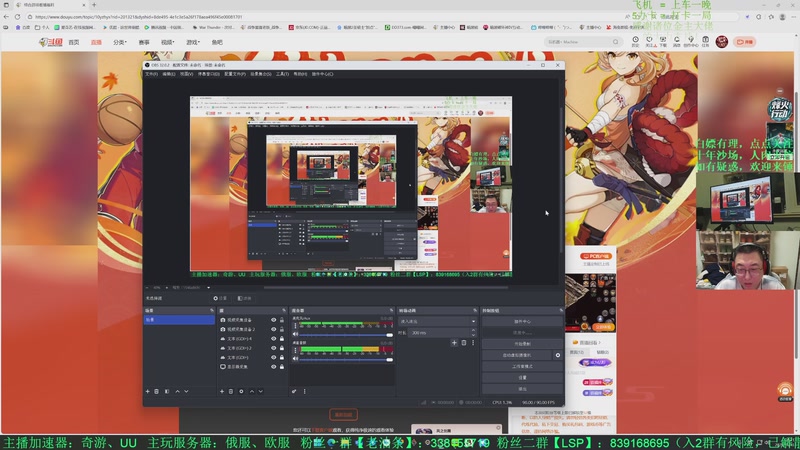This screenshot has height=450, width=800.
Task: Open OBS 工具(T) menu
Action: (x=282, y=74)
